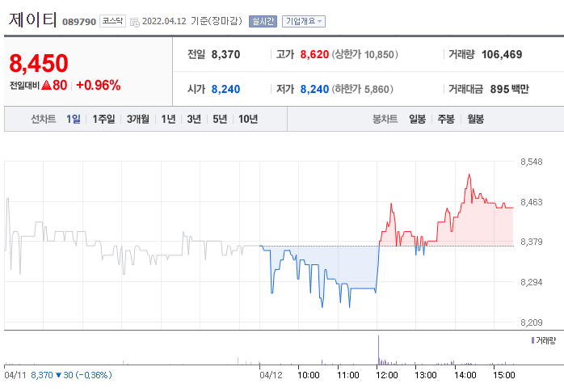This screenshot has height=392, width=564.
Task: Click the price peak after 14:00
Action: [469, 175]
